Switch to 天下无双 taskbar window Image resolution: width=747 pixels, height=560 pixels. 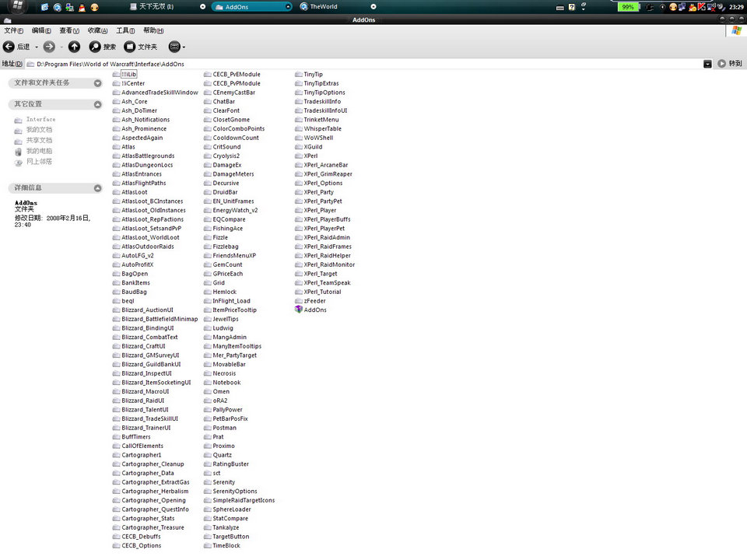pos(167,7)
